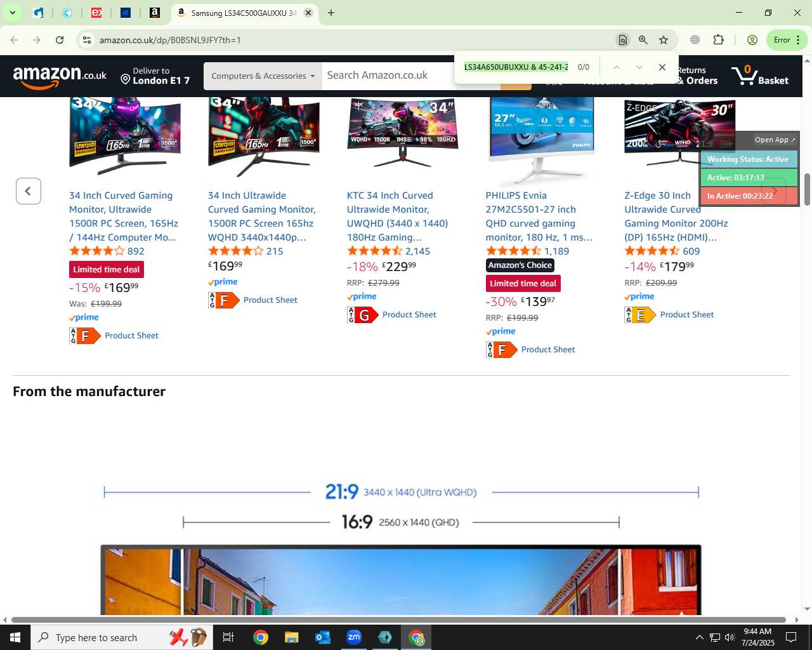
Task: Close the find-in-page bar
Action: (x=662, y=67)
